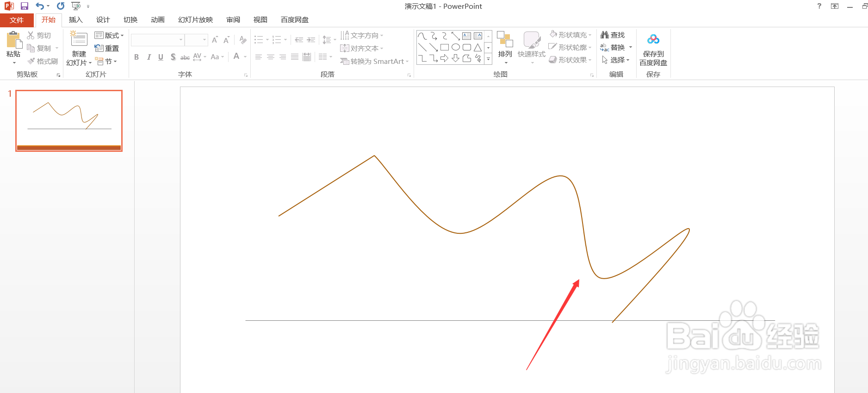Image resolution: width=868 pixels, height=393 pixels.
Task: Select slide 1 thumbnail
Action: 69,121
